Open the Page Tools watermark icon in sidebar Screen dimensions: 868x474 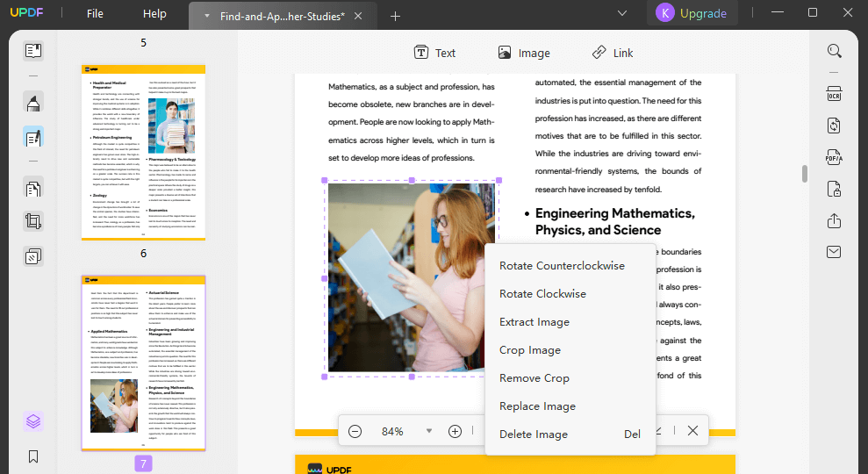pos(33,256)
